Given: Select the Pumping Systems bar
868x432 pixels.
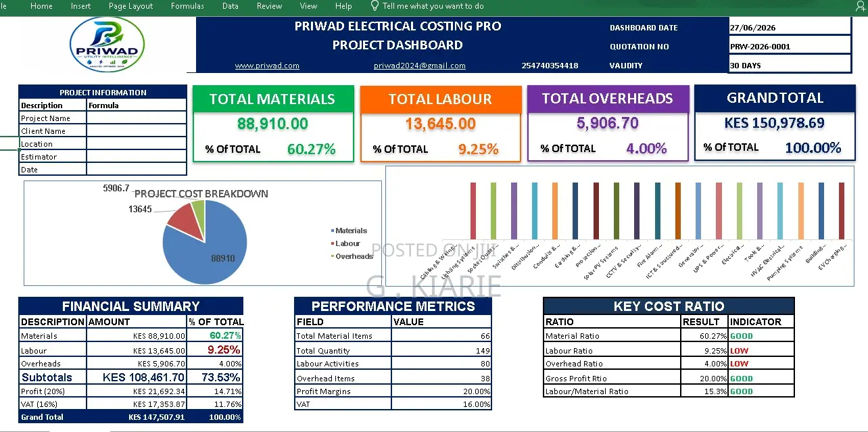Looking at the screenshot, I should [x=800, y=210].
